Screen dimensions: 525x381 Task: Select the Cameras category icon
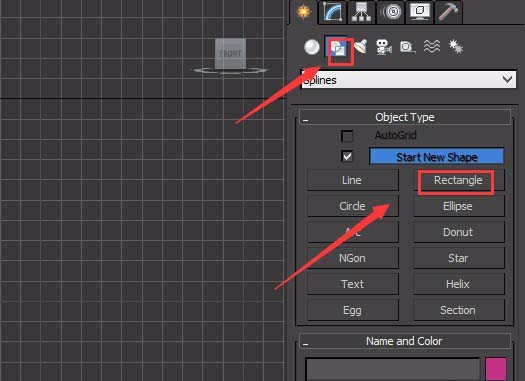[384, 47]
